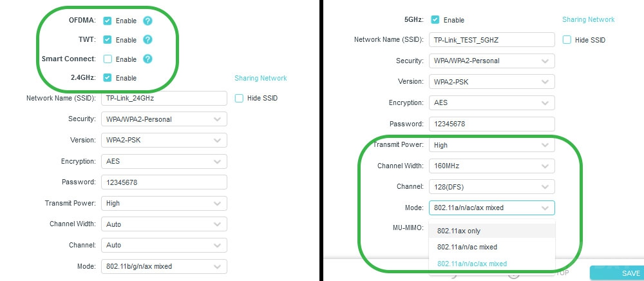Viewport: 644px width, 281px height.
Task: Uncheck the TWT Enable checkbox
Action: point(108,40)
